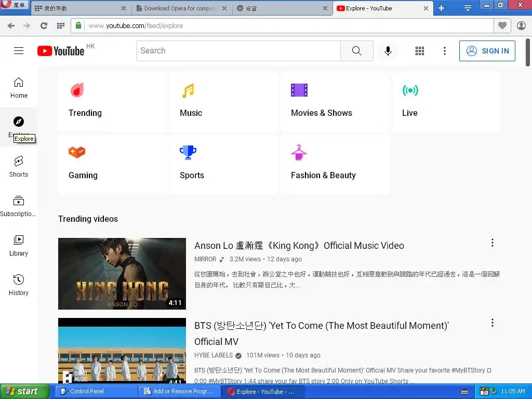Click the SIGN IN button
The height and width of the screenshot is (399, 532).
487,51
